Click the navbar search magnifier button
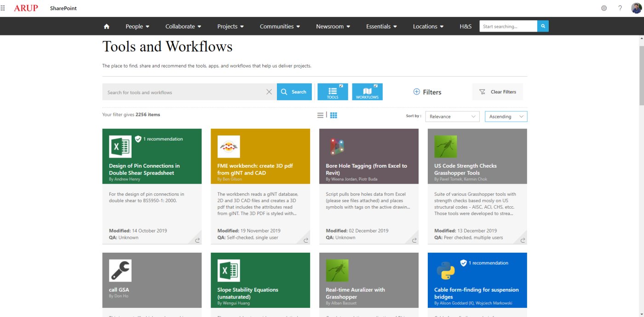 click(543, 26)
